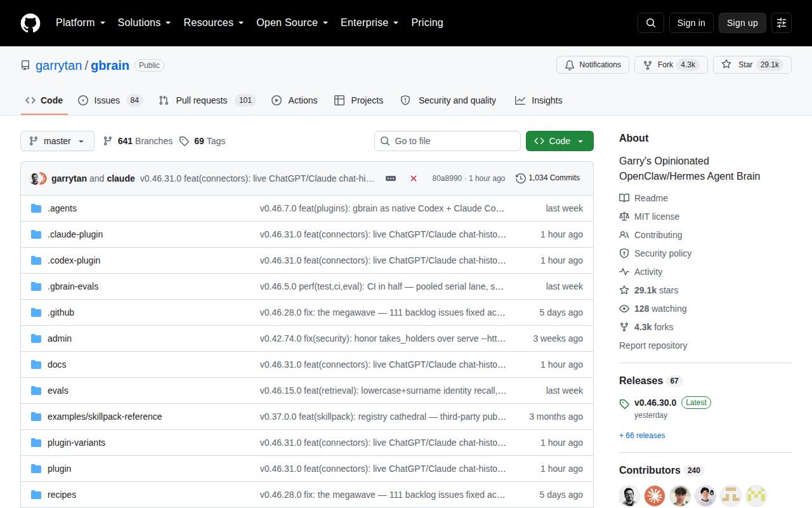Viewport: 812px width, 508px height.
Task: Click folder icon of .codex-plugin row
Action: (36, 260)
